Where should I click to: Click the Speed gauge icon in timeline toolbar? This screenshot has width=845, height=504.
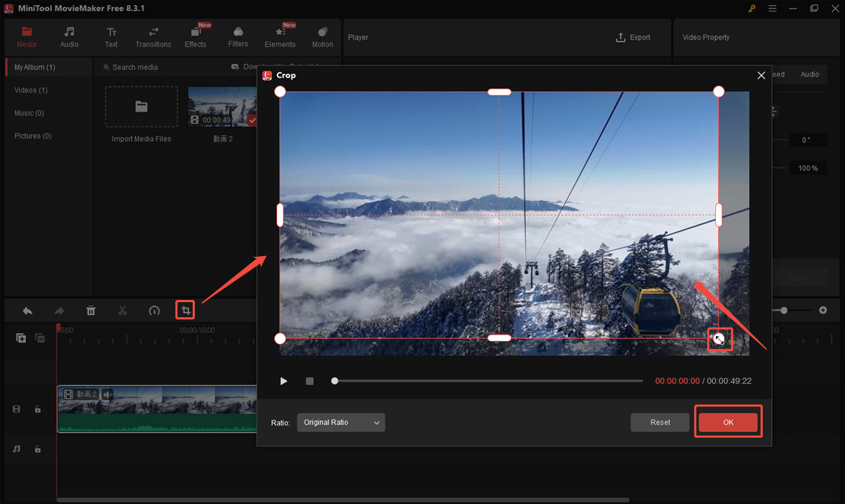tap(154, 311)
